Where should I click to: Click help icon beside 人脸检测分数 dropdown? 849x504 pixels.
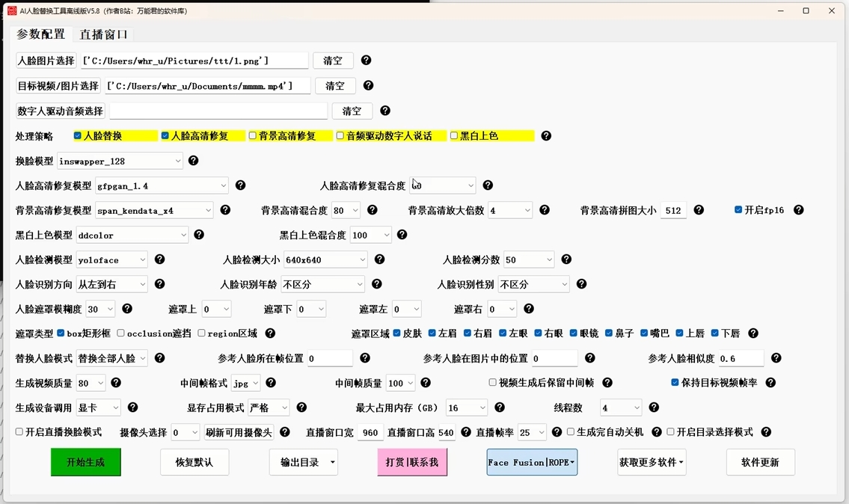pos(566,259)
